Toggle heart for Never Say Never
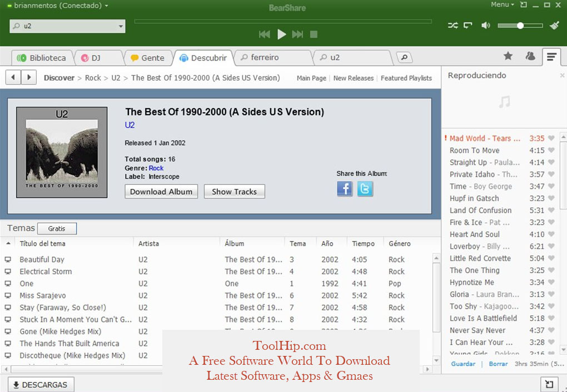This screenshot has height=392, width=567. [551, 330]
